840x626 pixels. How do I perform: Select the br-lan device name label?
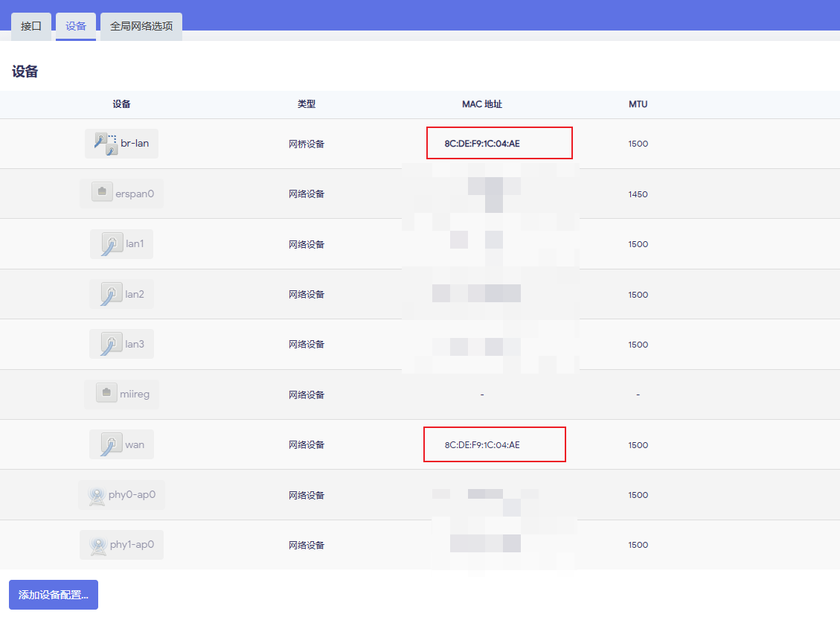pos(135,143)
